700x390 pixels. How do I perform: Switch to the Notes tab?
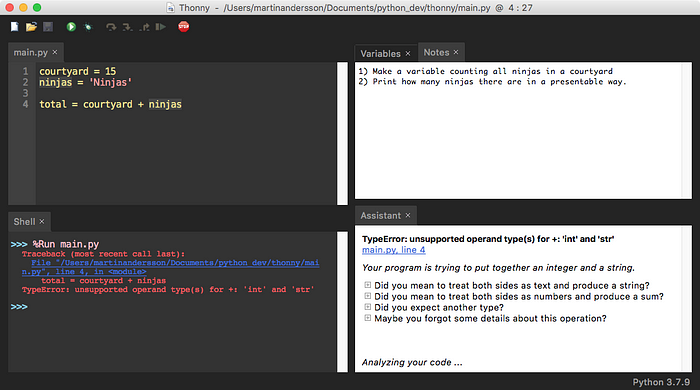pos(436,53)
